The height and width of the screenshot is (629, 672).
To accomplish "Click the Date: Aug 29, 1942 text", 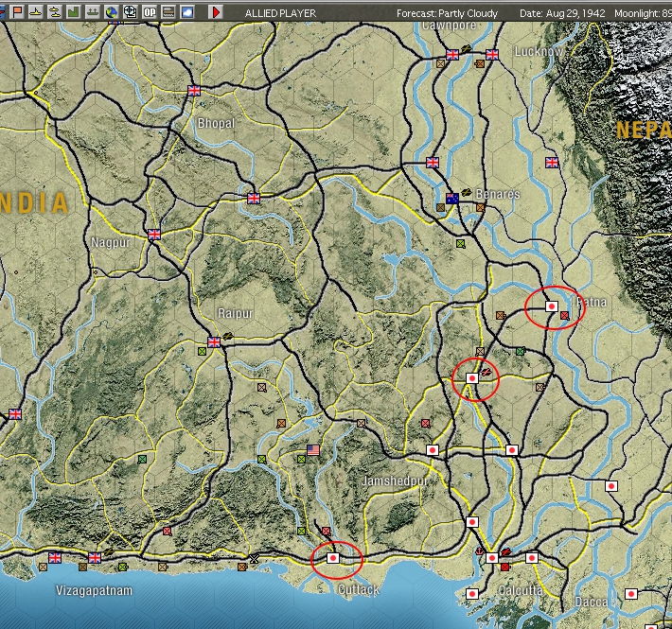I will pyautogui.click(x=562, y=13).
